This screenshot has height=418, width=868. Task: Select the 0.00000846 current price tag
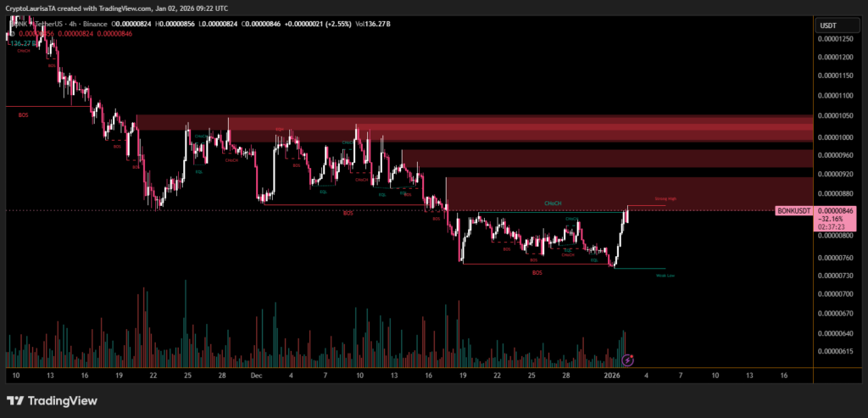click(x=835, y=210)
